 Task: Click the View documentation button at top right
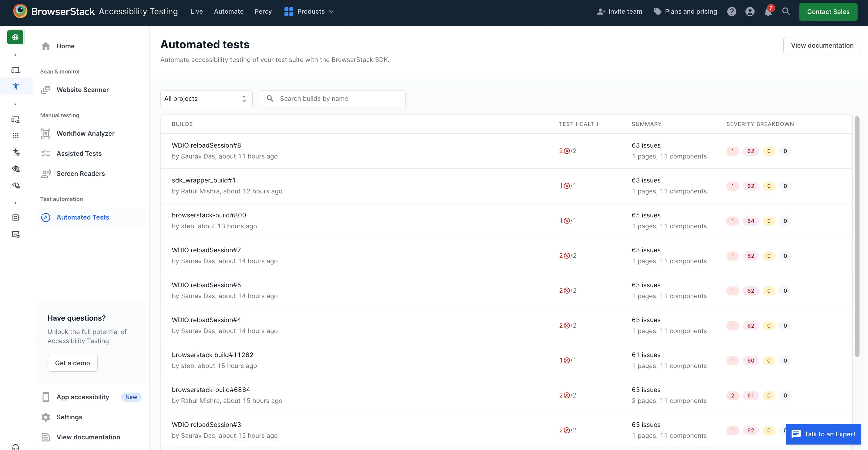point(822,46)
